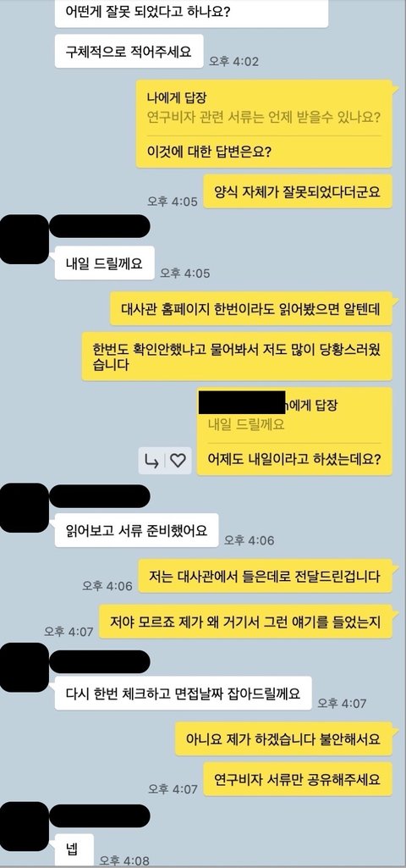Select the message '연구비자 서류만 공유해주세요'
Viewport: 406px width, 868px height.
(x=298, y=779)
